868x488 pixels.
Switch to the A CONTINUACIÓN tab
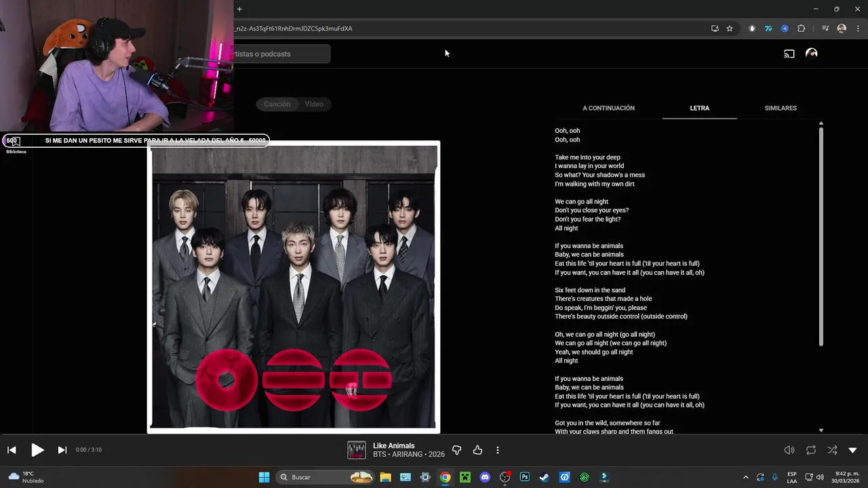coord(608,108)
